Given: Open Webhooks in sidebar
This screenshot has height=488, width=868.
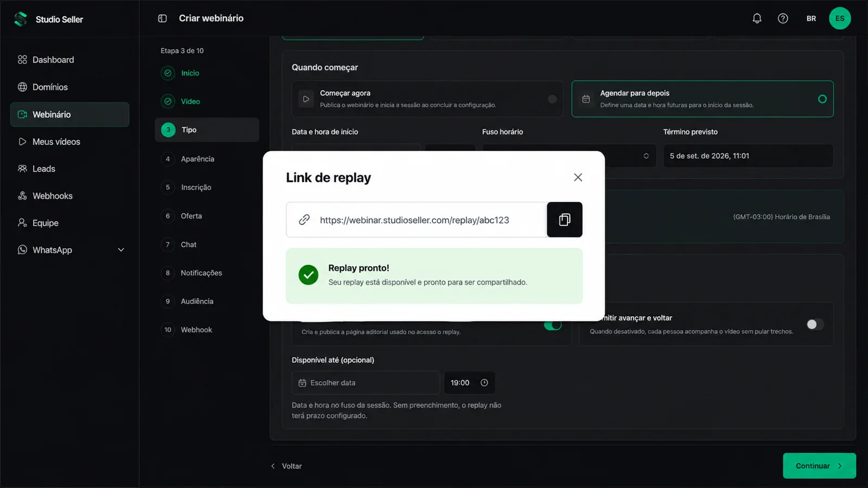Looking at the screenshot, I should click(69, 196).
